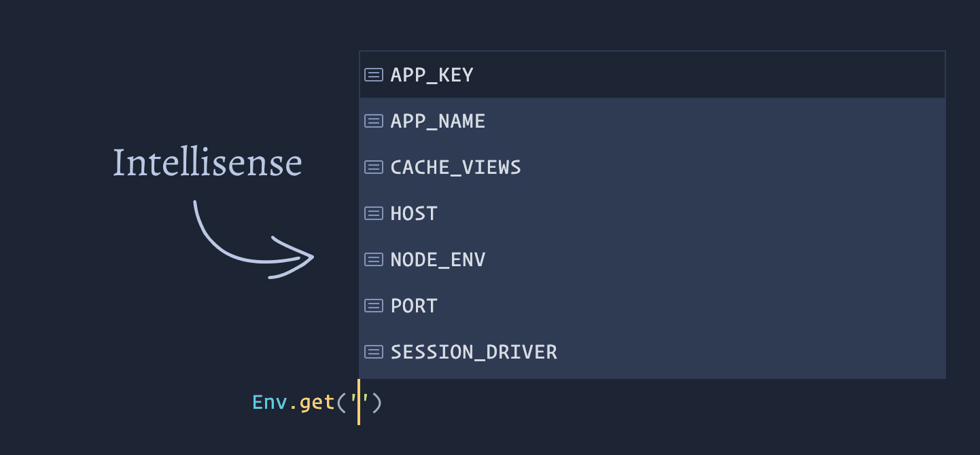Image resolution: width=980 pixels, height=455 pixels.
Task: Click the SESSION_DRIVER suggestion icon
Action: tap(374, 352)
